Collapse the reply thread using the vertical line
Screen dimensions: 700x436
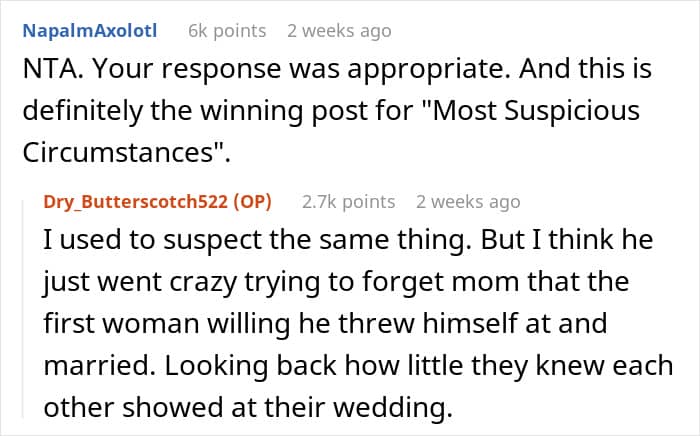point(24,309)
